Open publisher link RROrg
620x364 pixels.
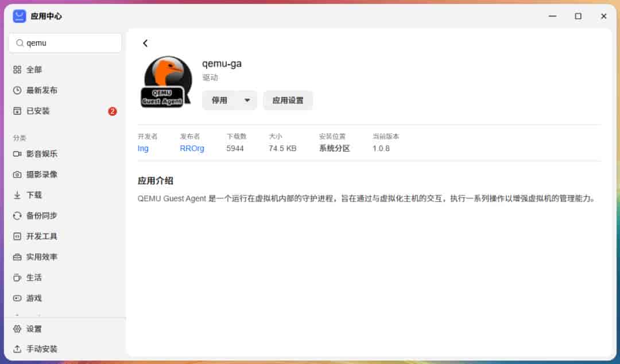tap(192, 148)
